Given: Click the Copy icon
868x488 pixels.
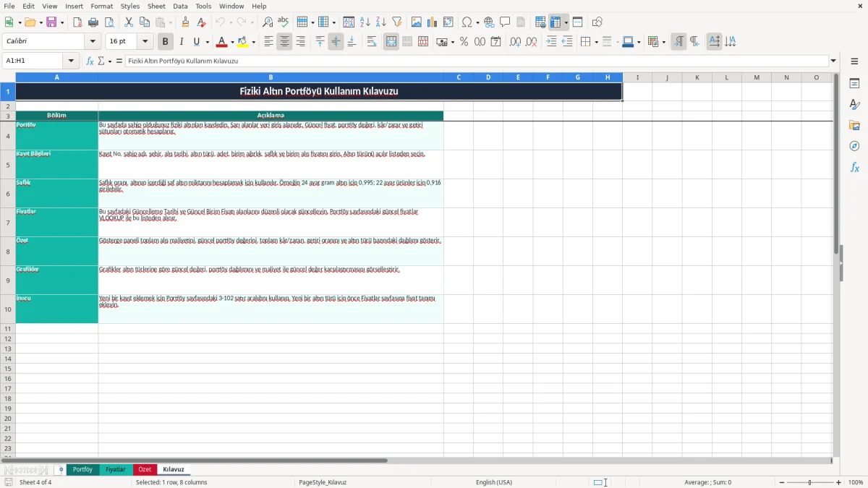Looking at the screenshot, I should (145, 22).
